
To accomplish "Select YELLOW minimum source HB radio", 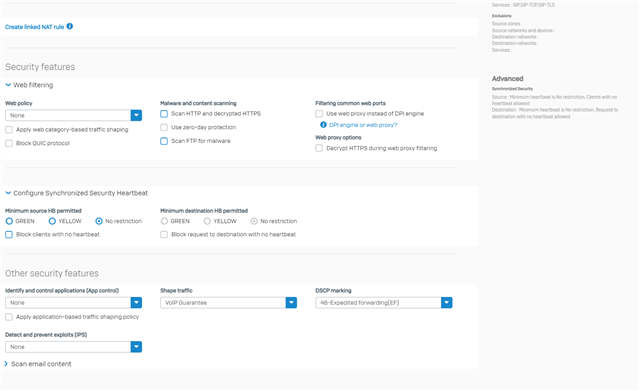I will click(x=52, y=221).
